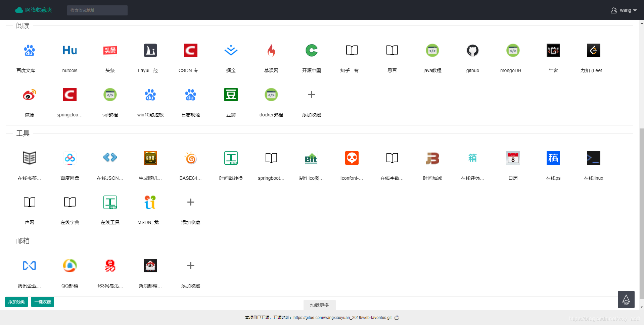This screenshot has width=644, height=325.
Task: Click the 网络收藏夹 site logo
Action: click(34, 10)
